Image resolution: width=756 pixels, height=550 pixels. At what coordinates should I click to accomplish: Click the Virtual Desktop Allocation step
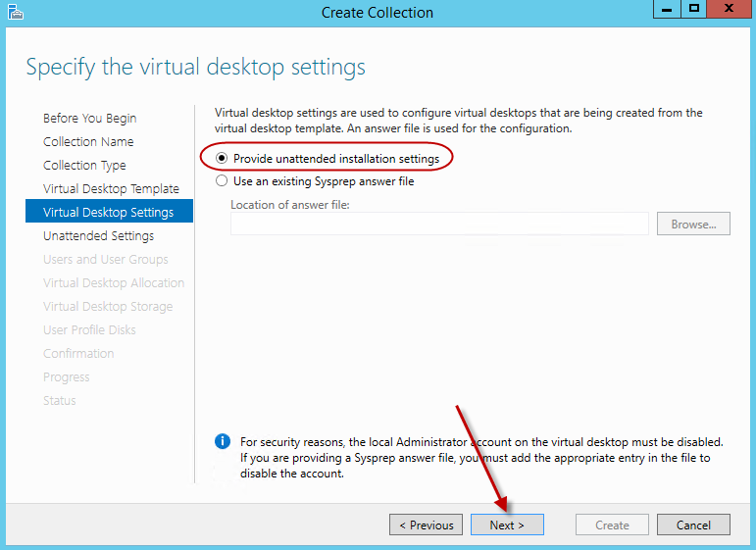pyautogui.click(x=114, y=283)
